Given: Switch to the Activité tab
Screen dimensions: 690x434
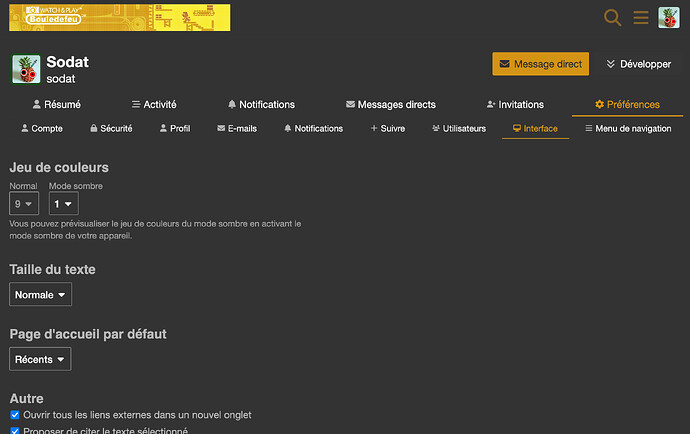Looking at the screenshot, I should [x=154, y=104].
